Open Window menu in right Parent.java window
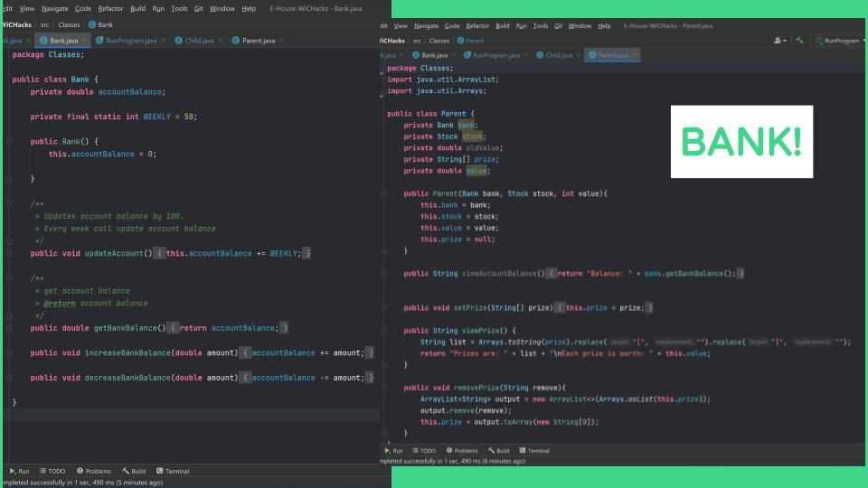The width and height of the screenshot is (868, 488). pos(580,26)
